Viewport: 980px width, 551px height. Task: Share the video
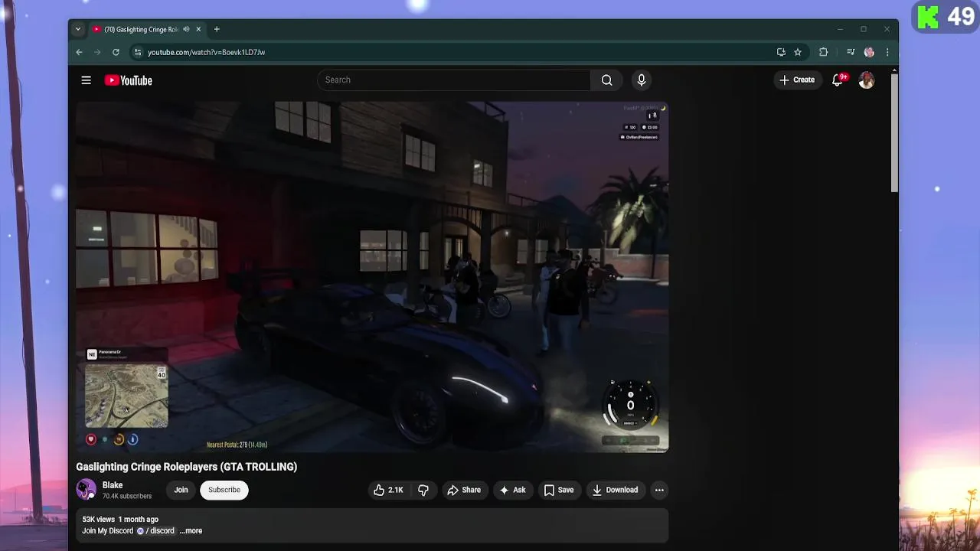[464, 490]
